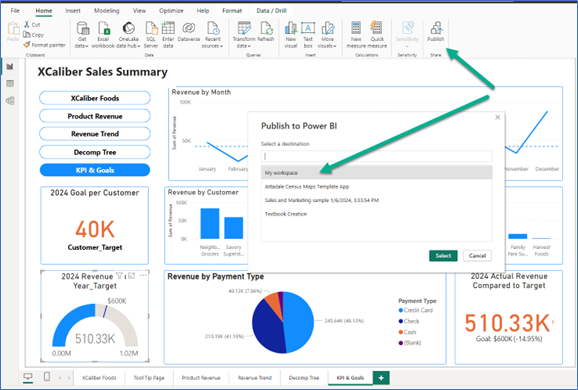Open more options on 2024 Revenue gauge
This screenshot has height=390, width=578.
coord(143,275)
